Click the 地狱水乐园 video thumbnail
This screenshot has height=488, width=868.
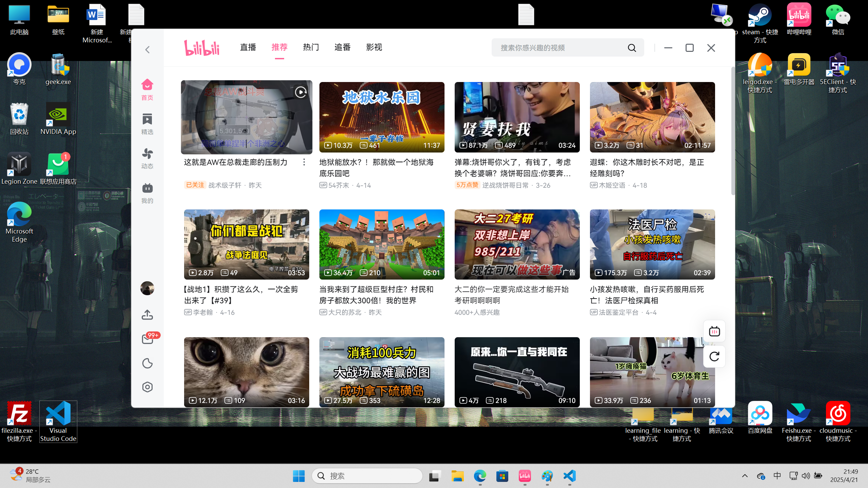tap(381, 117)
